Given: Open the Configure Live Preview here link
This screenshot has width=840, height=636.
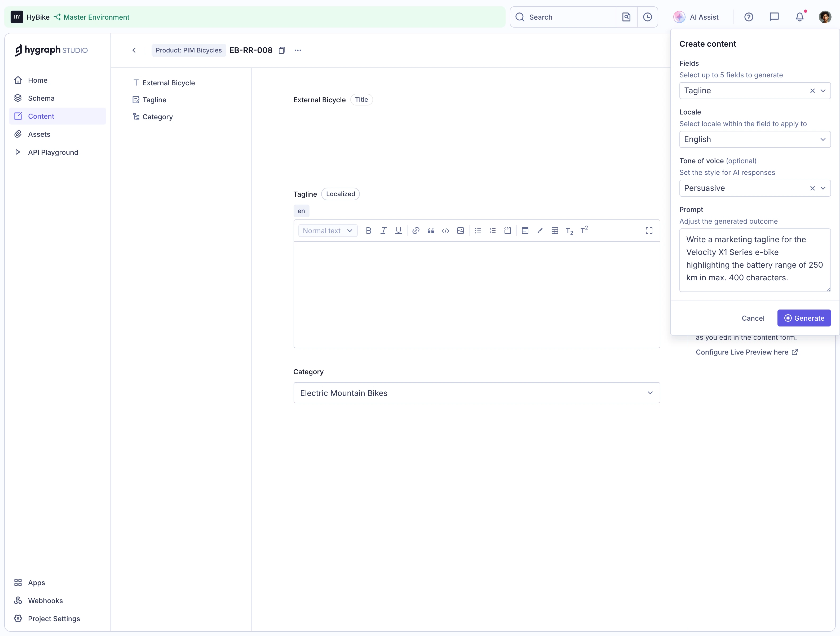Looking at the screenshot, I should point(746,352).
